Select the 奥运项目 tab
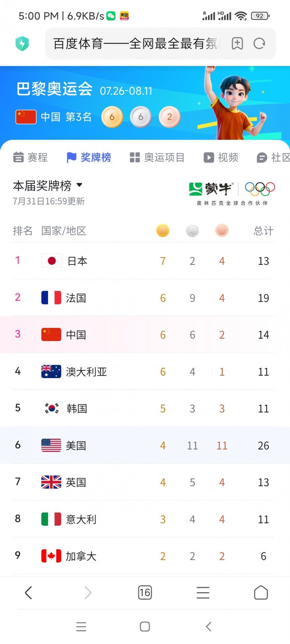The height and width of the screenshot is (644, 290). 157,158
